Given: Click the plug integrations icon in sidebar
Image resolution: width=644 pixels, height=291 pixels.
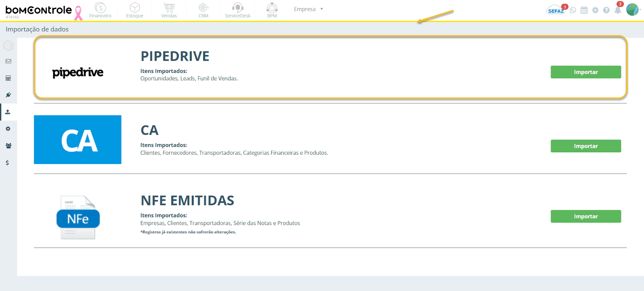Looking at the screenshot, I should point(8,95).
